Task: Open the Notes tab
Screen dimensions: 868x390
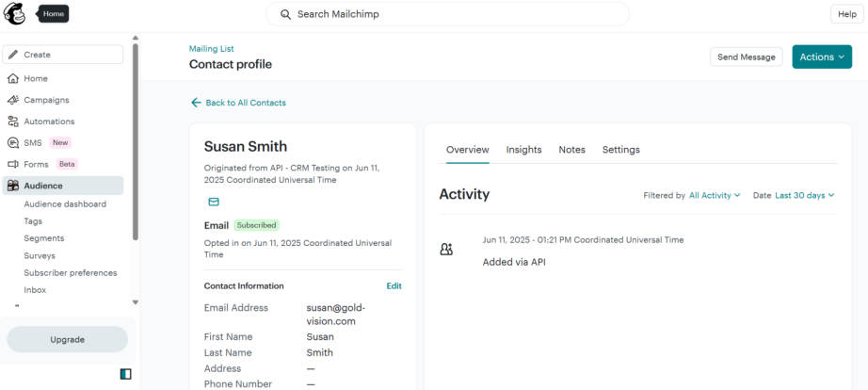Action: point(571,150)
